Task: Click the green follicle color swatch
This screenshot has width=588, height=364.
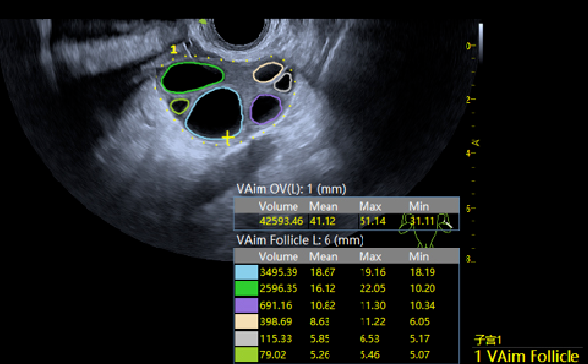Action: 246,288
